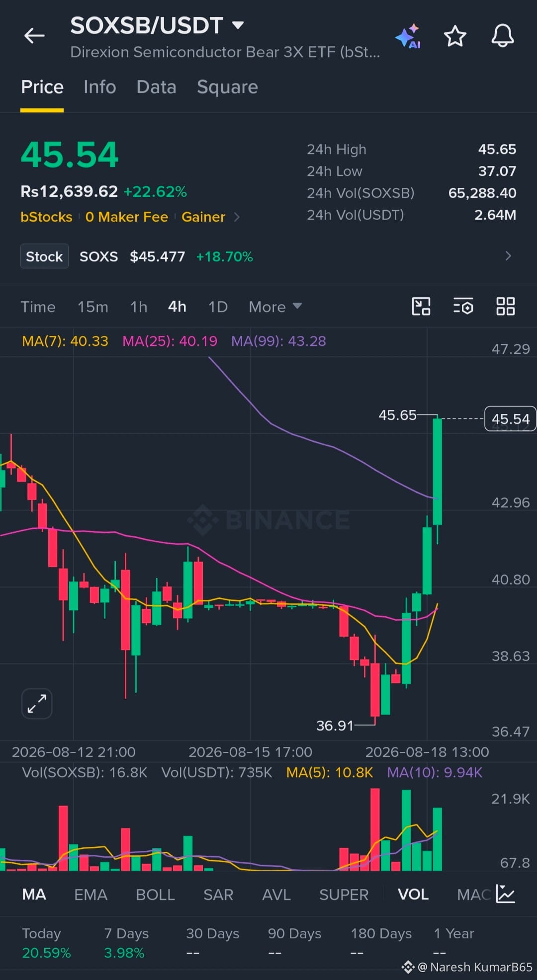
Task: Tap the SOXS ticker name
Action: pyautogui.click(x=98, y=256)
